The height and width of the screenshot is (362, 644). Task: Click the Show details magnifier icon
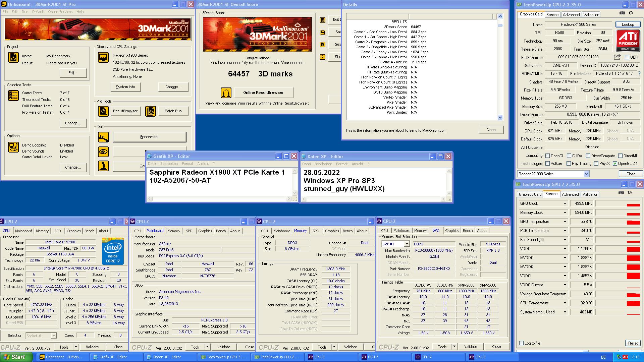click(323, 57)
